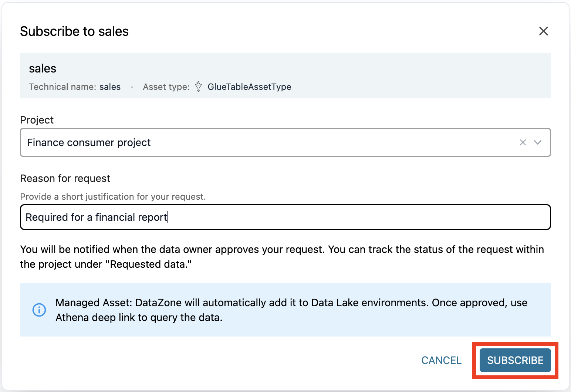571x392 pixels.
Task: Click the info icon in Managed Asset banner
Action: (x=39, y=310)
